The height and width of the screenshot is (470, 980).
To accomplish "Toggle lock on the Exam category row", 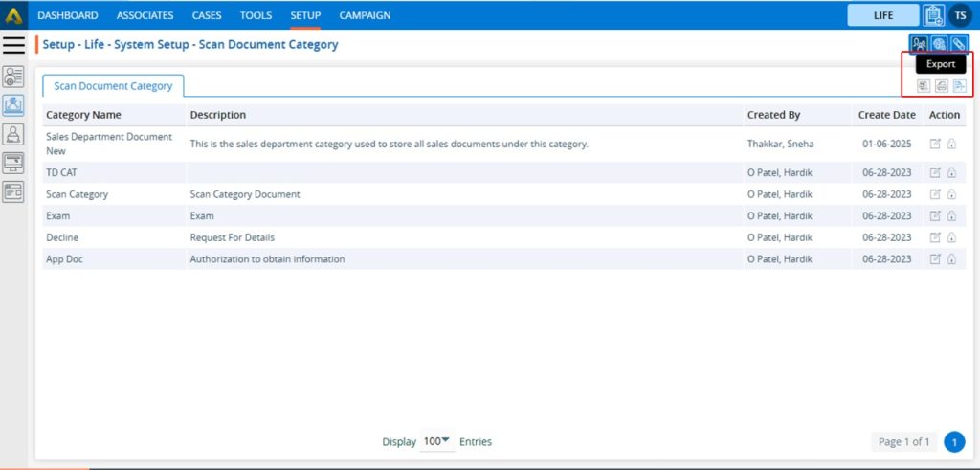I will (x=951, y=216).
